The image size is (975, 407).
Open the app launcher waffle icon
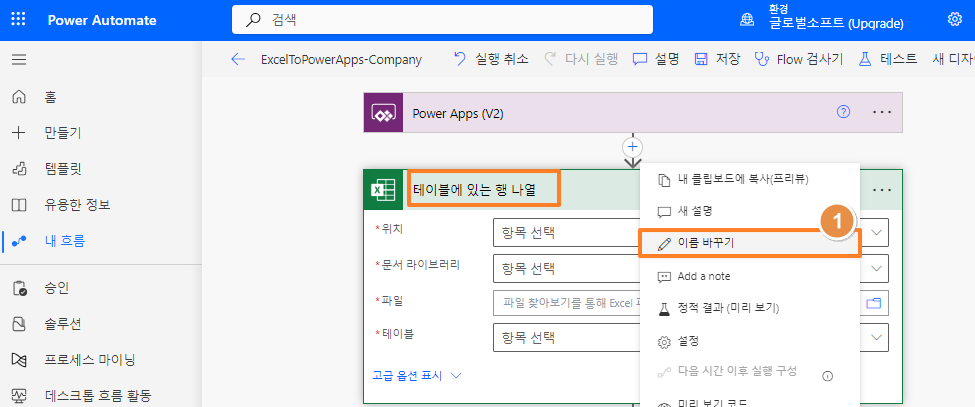click(19, 19)
